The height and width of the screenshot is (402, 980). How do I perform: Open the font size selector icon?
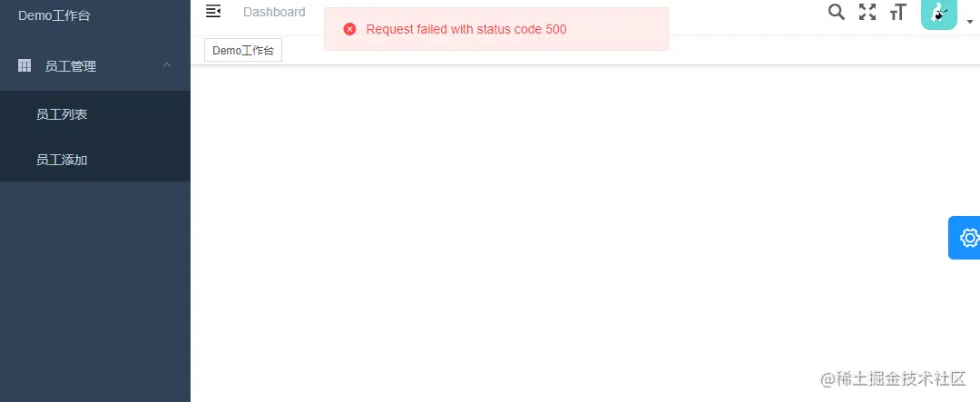tap(897, 12)
